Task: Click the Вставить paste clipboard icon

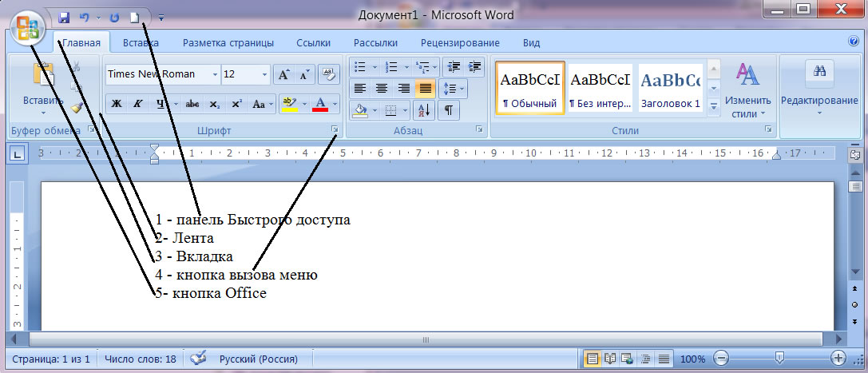Action: [43, 73]
